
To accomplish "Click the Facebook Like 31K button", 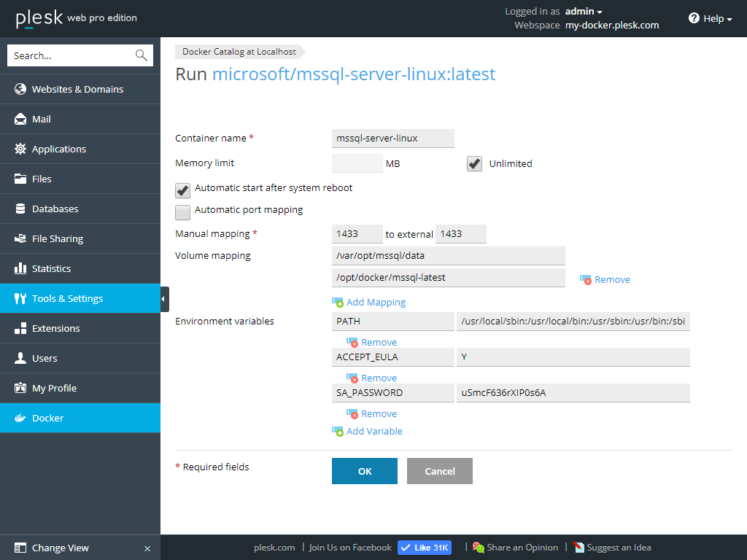I will [x=425, y=548].
